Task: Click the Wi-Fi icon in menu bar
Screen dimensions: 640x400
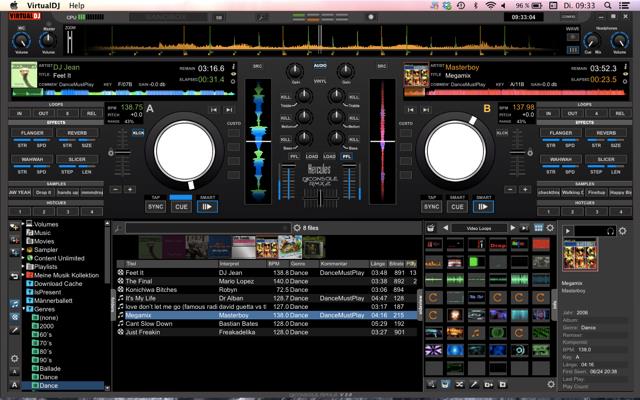Action: pyautogui.click(x=490, y=6)
